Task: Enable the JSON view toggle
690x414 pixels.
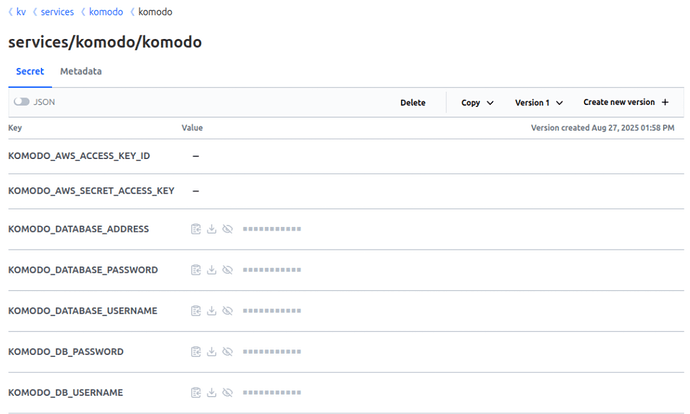Action: tap(21, 102)
